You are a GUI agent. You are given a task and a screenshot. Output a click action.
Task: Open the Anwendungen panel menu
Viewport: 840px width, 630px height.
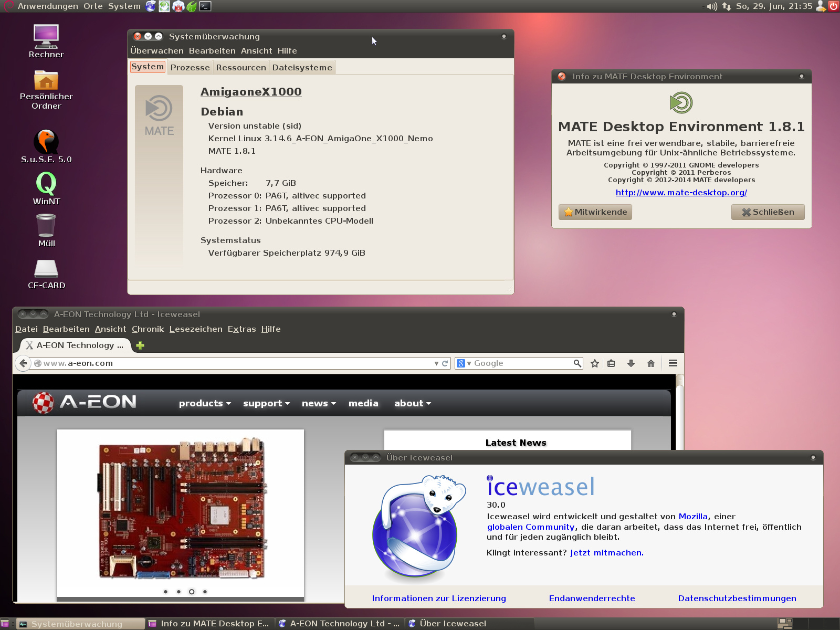(48, 6)
